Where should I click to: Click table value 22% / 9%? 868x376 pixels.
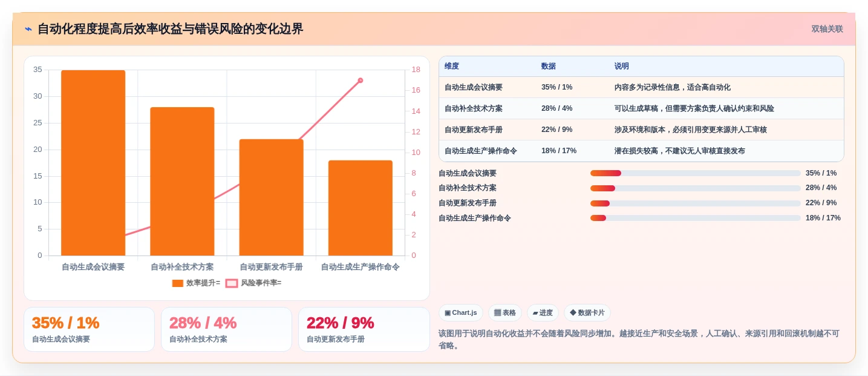click(557, 130)
